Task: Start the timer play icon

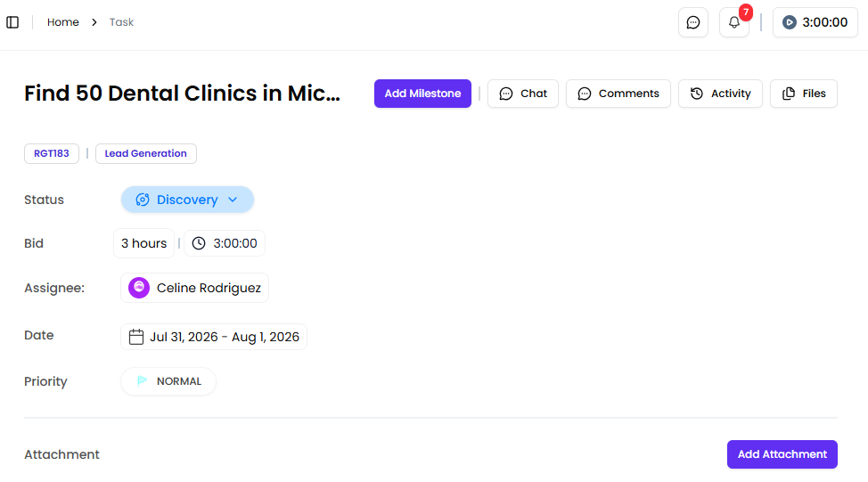Action: (x=790, y=22)
